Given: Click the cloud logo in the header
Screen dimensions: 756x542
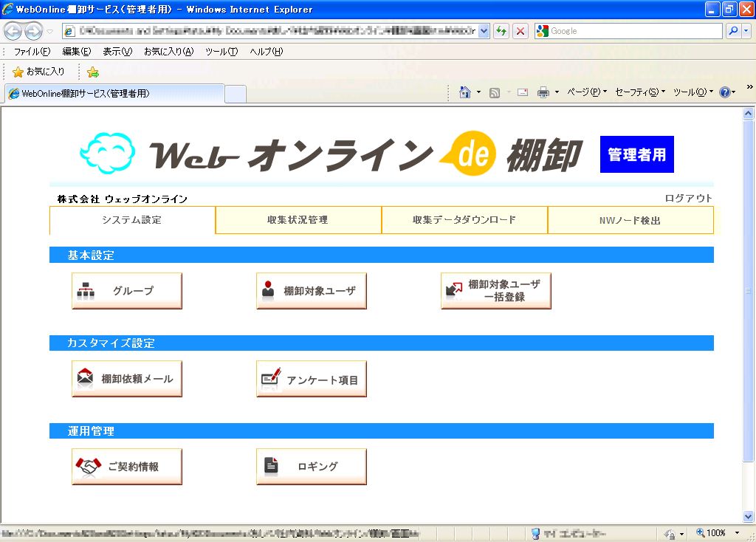Looking at the screenshot, I should (109, 151).
